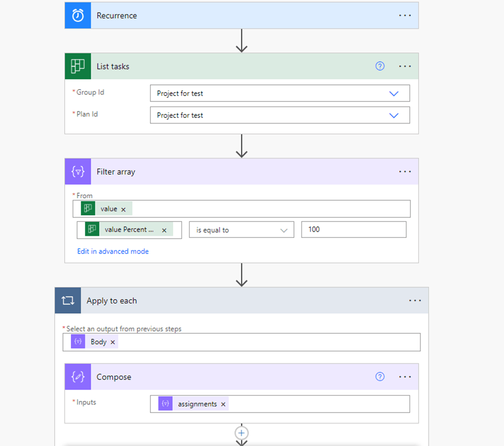Viewport: 504px width, 446px height.
Task: Insert a step below the Compose action
Action: 241,433
